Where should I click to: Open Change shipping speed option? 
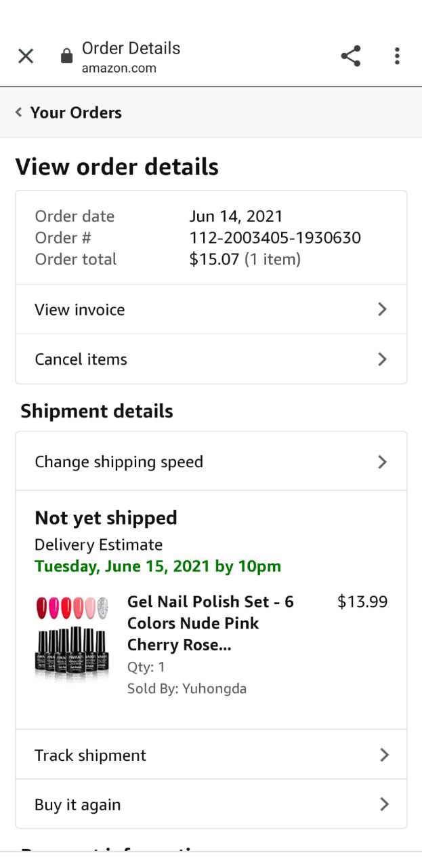[119, 462]
